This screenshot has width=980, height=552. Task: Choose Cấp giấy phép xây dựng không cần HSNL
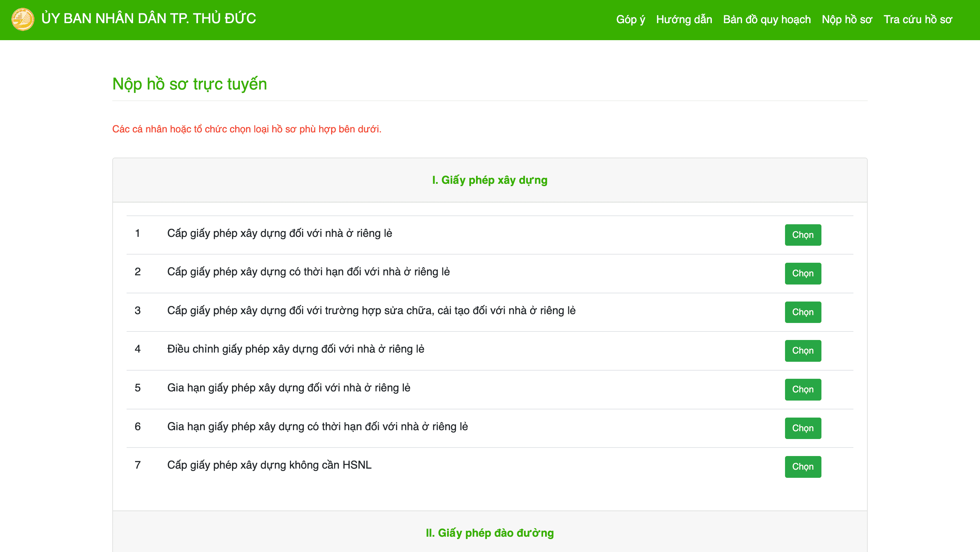pyautogui.click(x=803, y=466)
